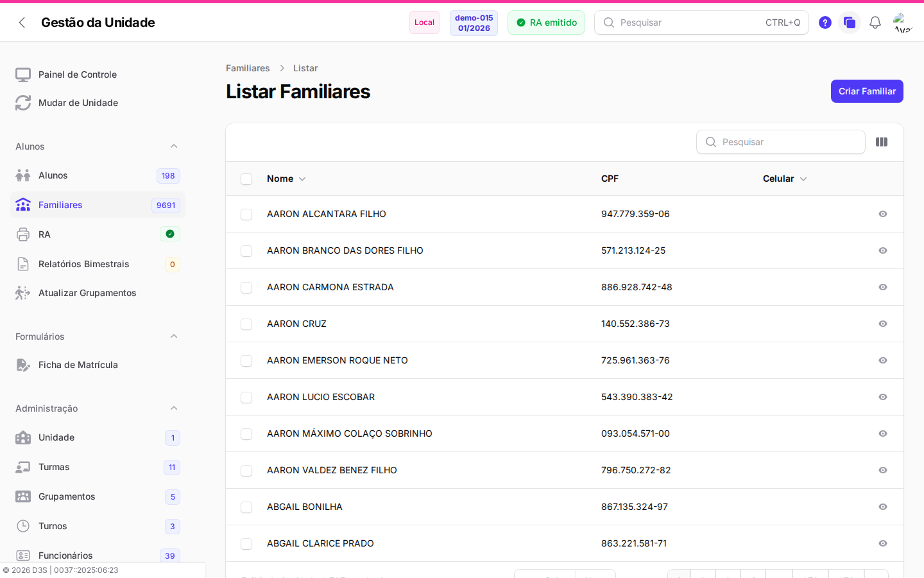Open the notifications bell

(x=875, y=22)
